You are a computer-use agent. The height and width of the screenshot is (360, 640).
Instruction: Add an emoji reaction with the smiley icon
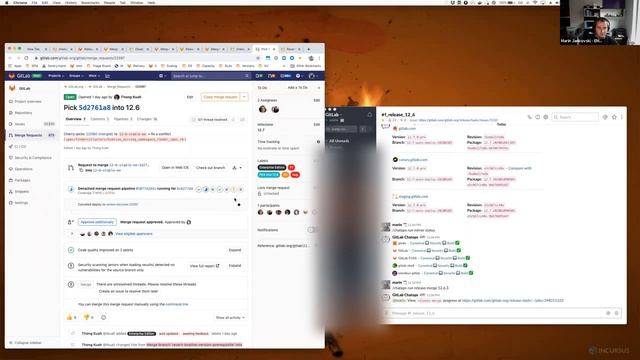click(104, 317)
